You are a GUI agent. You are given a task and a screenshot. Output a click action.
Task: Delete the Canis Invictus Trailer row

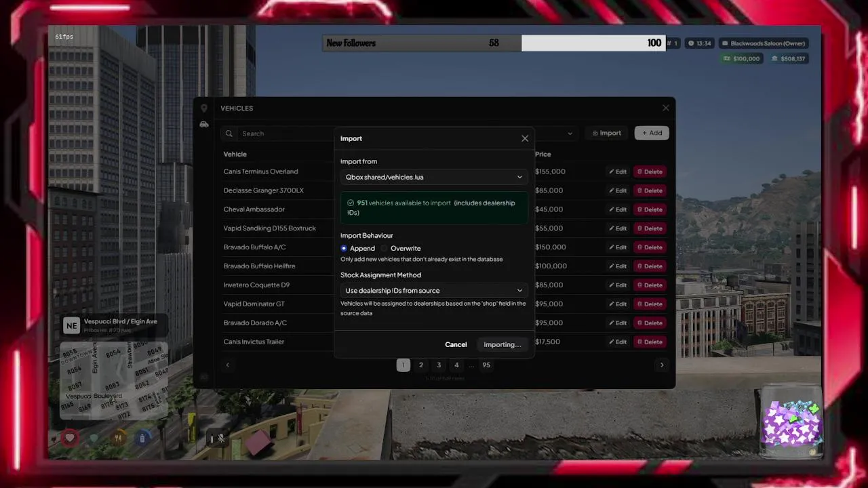coord(650,342)
